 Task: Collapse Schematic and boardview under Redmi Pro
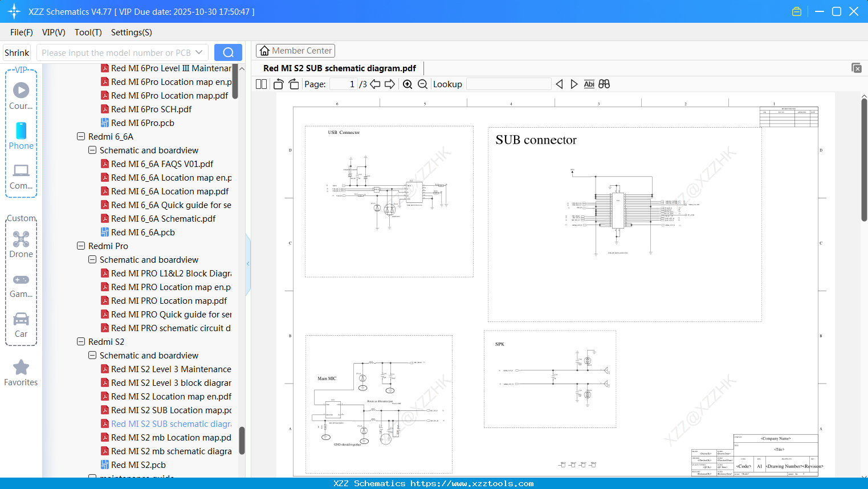pyautogui.click(x=92, y=259)
